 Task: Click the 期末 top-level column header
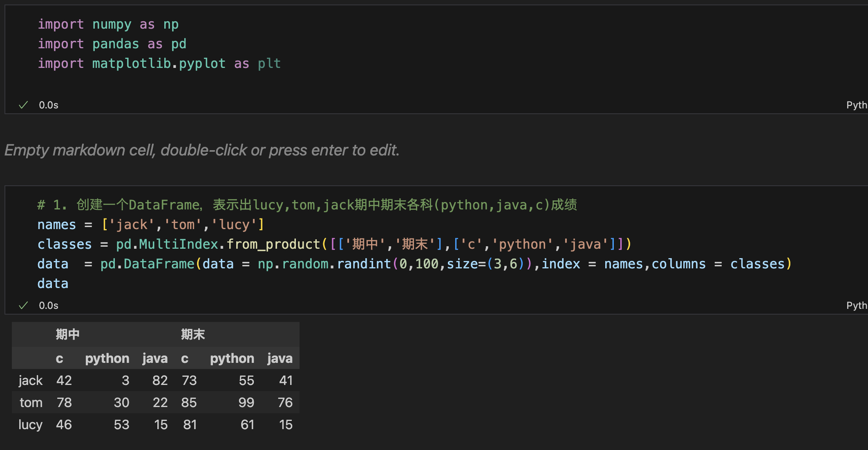[x=193, y=334]
